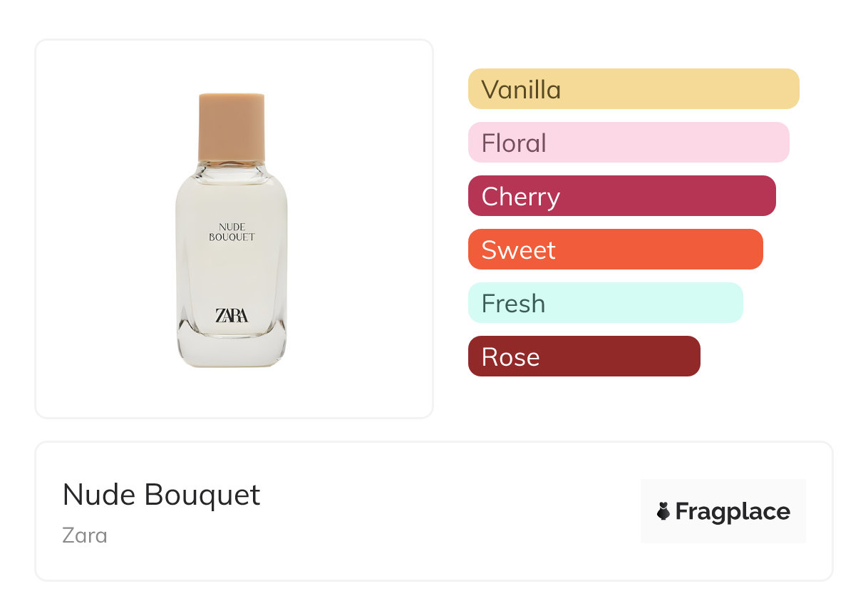Screen dimensions: 868x616
Task: Open the Fragplace logo text link
Action: (733, 511)
